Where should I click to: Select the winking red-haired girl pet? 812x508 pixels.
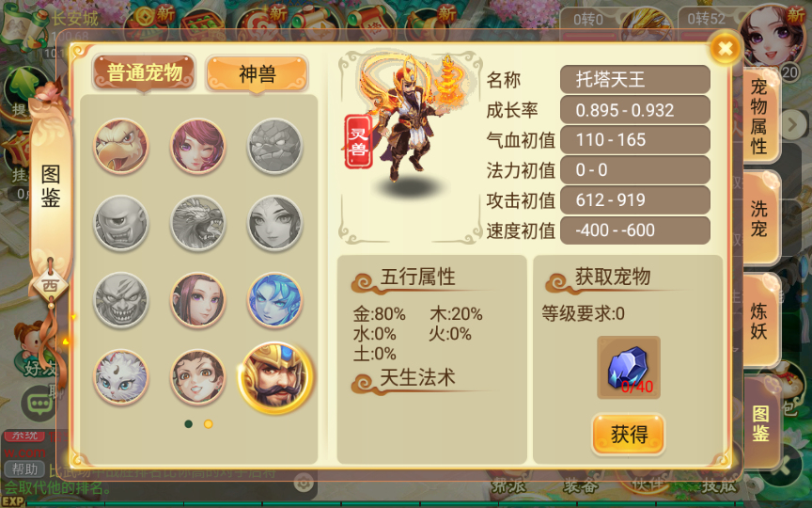pyautogui.click(x=197, y=146)
